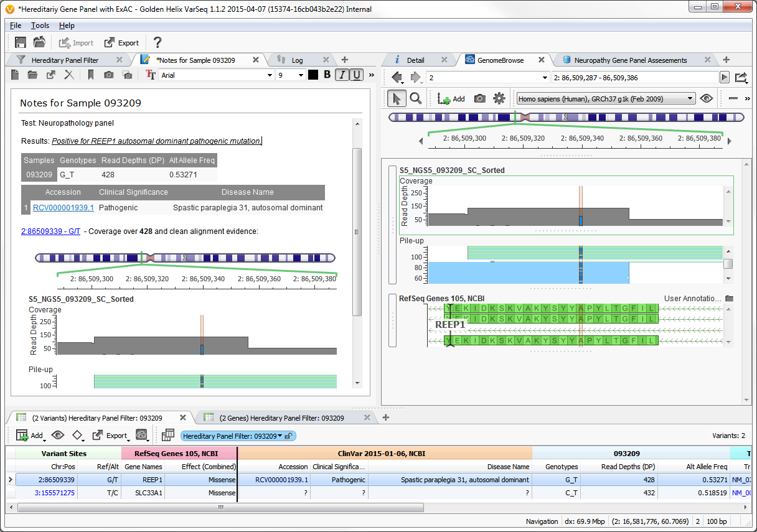757x532 pixels.
Task: Select the arrow pointer tool in GenomeBrowse
Action: (397, 98)
